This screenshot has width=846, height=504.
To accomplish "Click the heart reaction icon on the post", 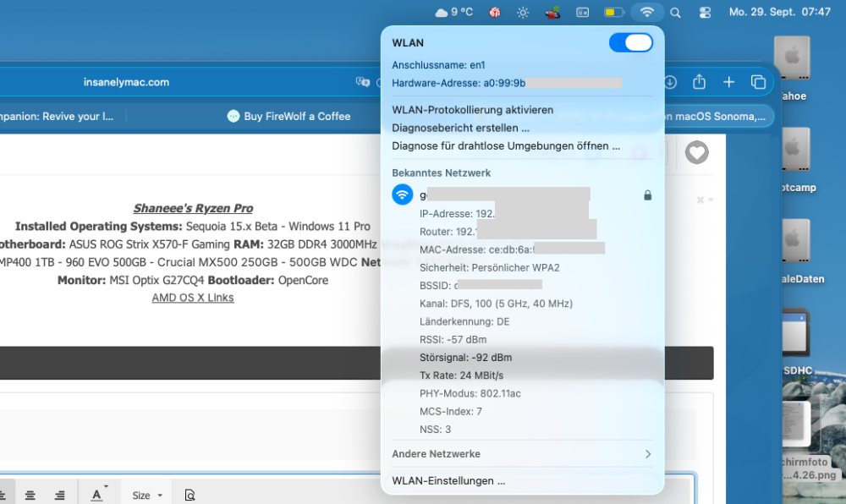I will click(696, 152).
